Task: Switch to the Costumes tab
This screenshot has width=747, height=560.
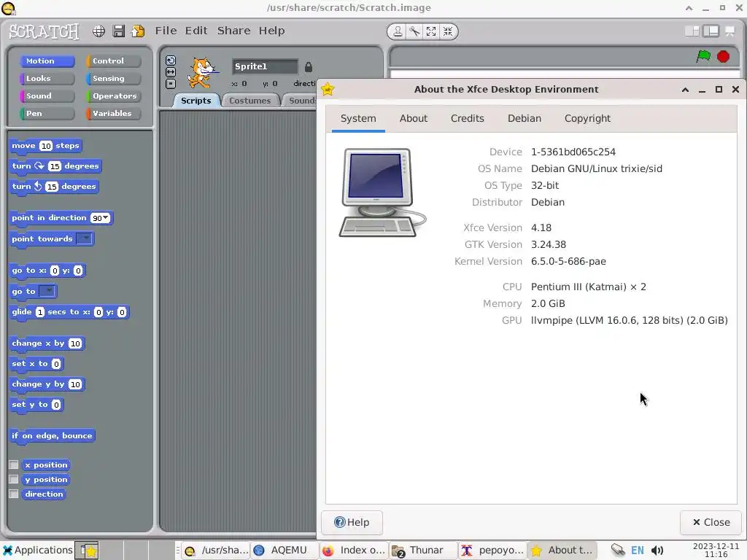Action: click(x=249, y=101)
